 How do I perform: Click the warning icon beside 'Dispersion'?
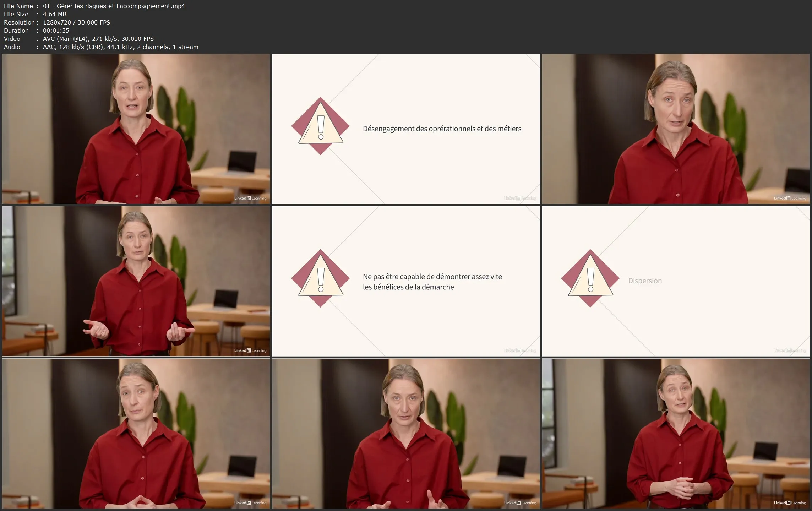tap(590, 278)
